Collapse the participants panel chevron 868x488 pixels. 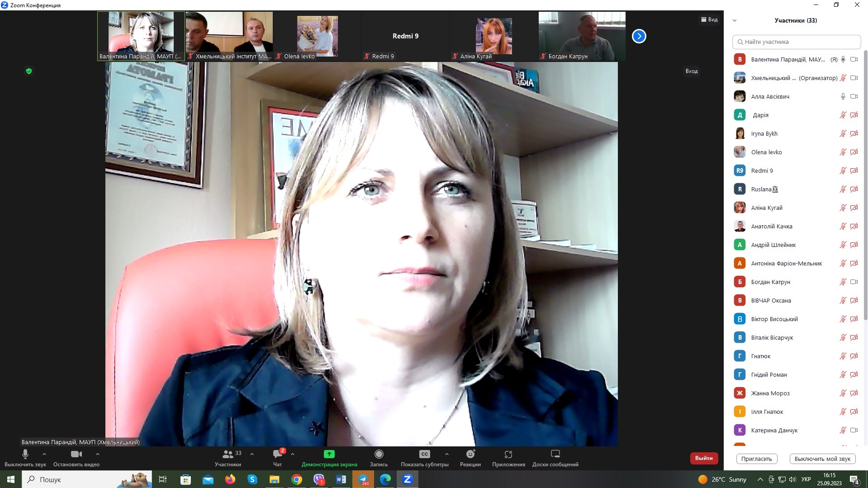tap(735, 20)
